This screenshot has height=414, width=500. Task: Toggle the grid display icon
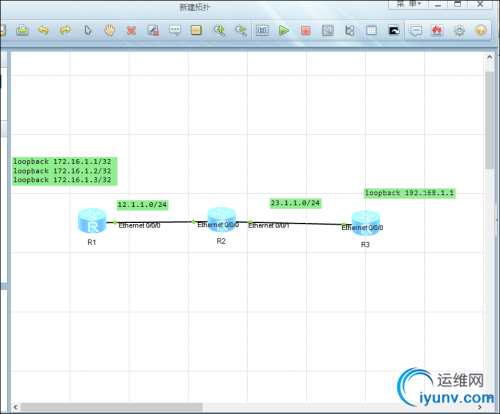coord(371,31)
